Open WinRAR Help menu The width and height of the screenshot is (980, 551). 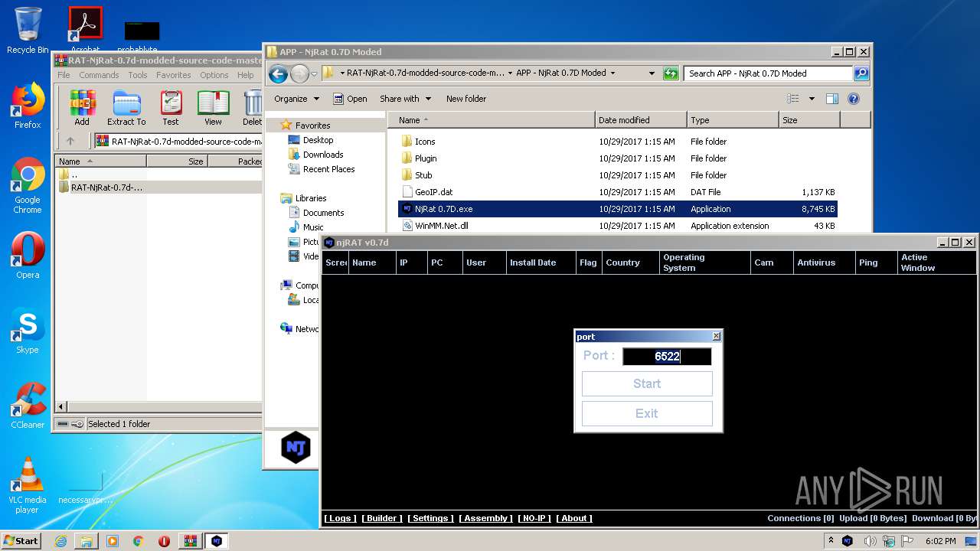tap(246, 75)
